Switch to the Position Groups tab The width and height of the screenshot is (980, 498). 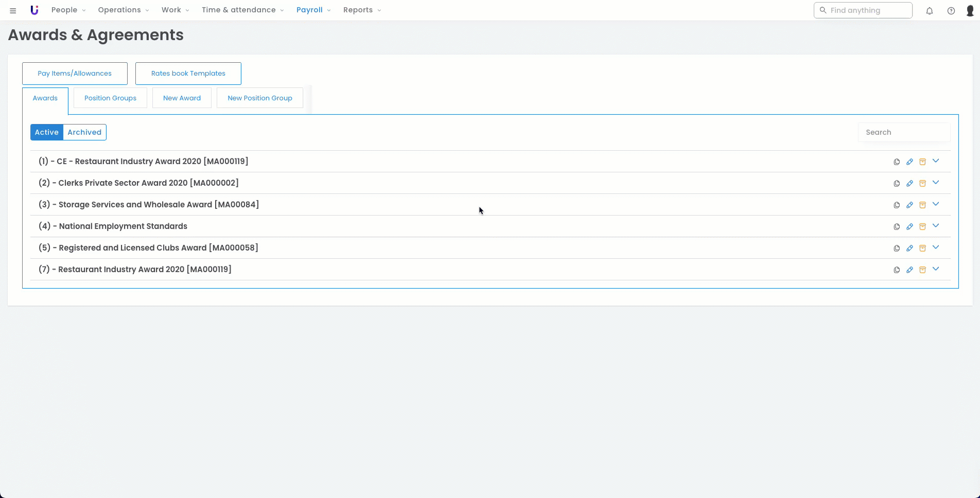click(110, 98)
